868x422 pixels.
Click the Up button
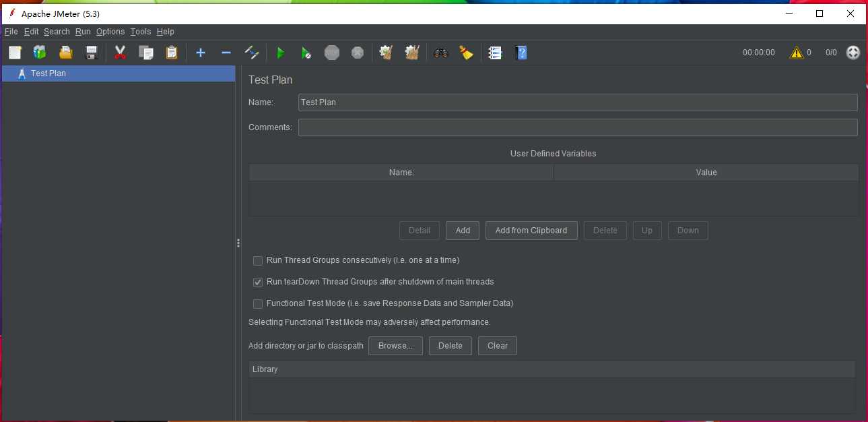[647, 231]
